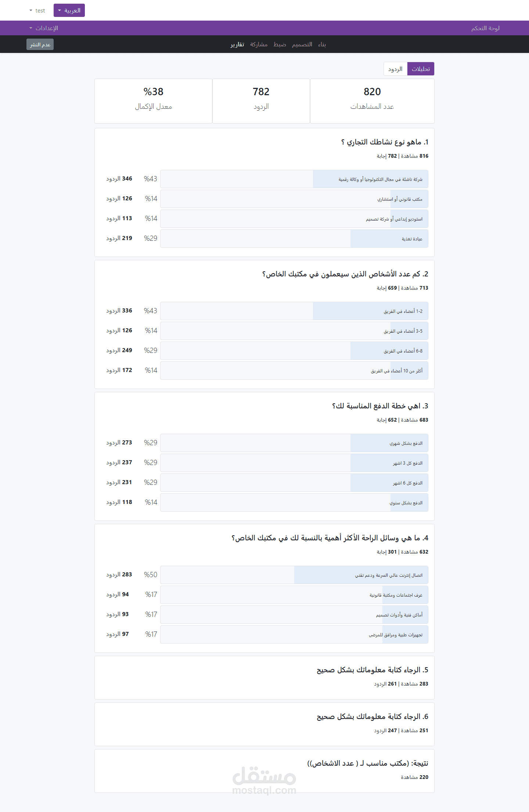Viewport: 529px width, 812px height.
Task: Switch to the الردود responses tab
Action: click(395, 69)
